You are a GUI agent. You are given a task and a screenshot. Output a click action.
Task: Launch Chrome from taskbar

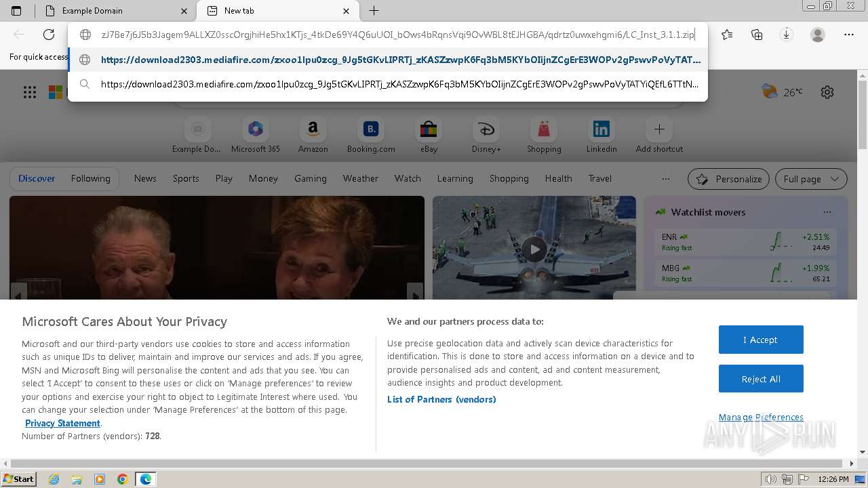coord(122,479)
